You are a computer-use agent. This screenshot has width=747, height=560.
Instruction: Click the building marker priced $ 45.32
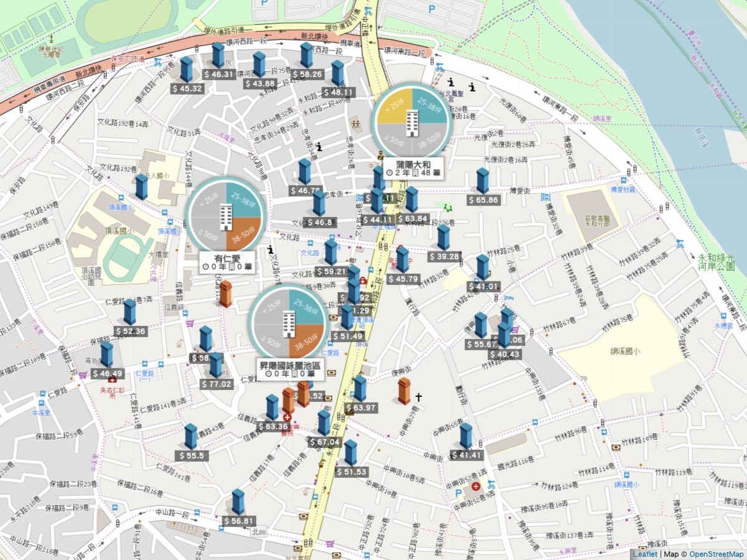186,70
